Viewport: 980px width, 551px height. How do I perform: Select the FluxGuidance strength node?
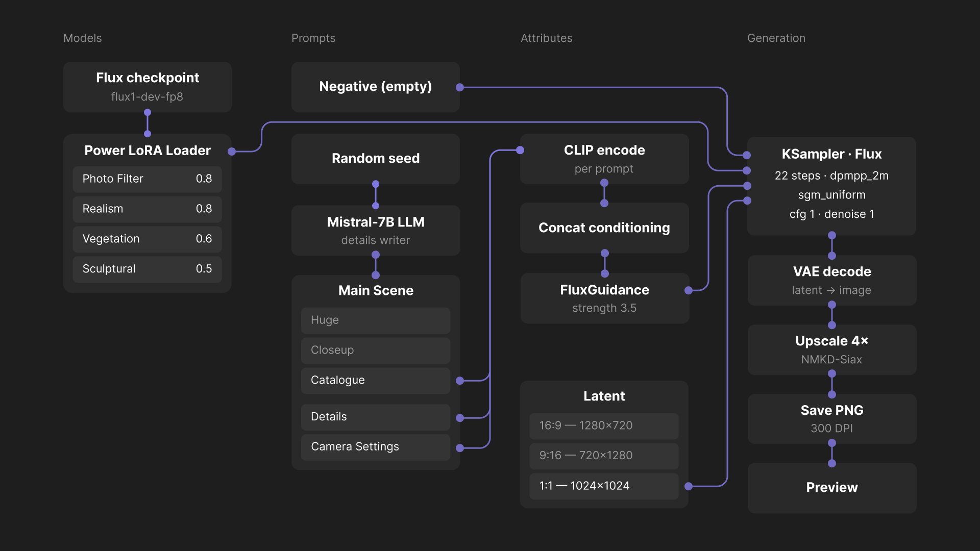[x=604, y=298]
